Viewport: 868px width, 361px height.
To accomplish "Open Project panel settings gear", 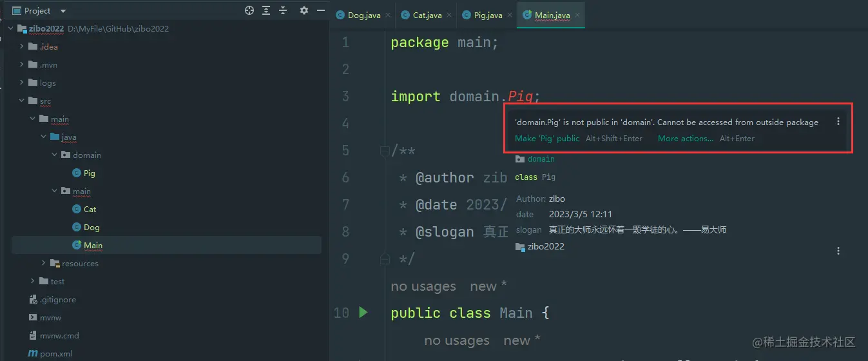I will (304, 10).
